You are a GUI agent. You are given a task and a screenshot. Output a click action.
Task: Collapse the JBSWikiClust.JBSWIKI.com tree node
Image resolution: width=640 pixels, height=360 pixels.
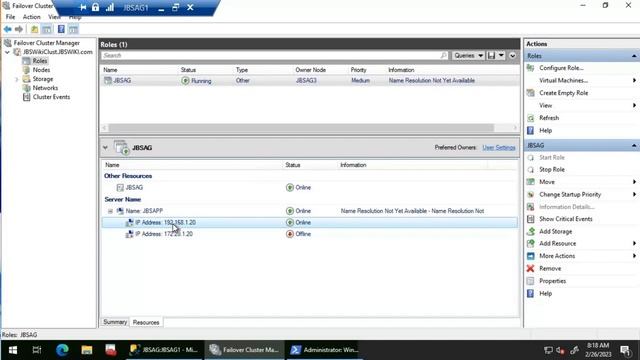[x=7, y=52]
